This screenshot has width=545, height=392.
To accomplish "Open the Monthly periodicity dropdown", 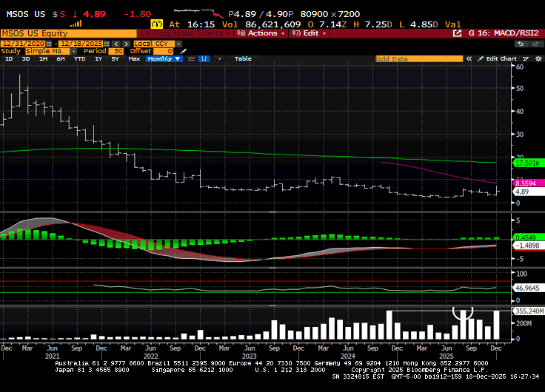I will pyautogui.click(x=164, y=58).
